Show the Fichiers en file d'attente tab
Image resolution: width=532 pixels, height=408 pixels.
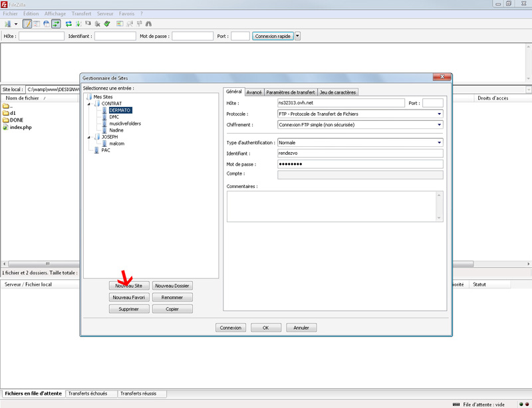pyautogui.click(x=33, y=393)
